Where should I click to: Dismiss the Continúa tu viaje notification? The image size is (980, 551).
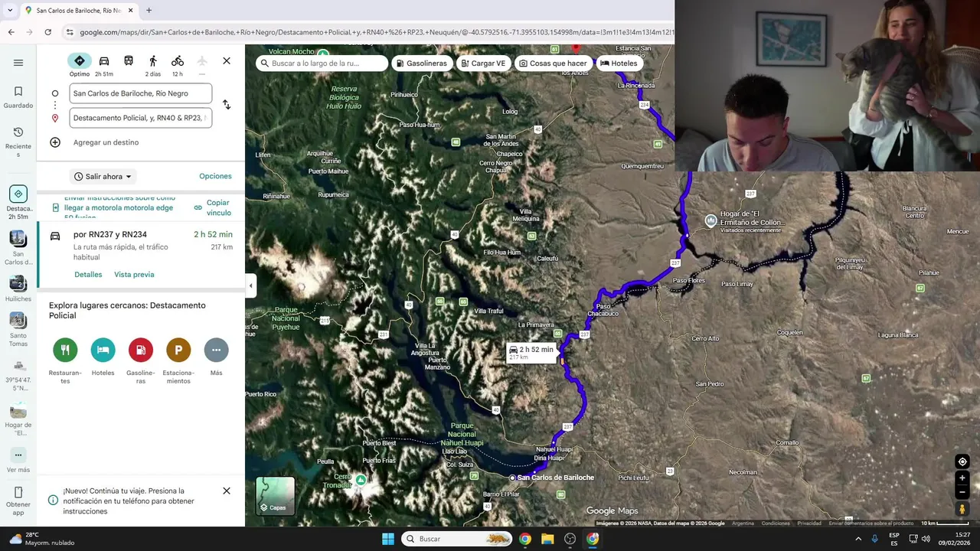[227, 491]
